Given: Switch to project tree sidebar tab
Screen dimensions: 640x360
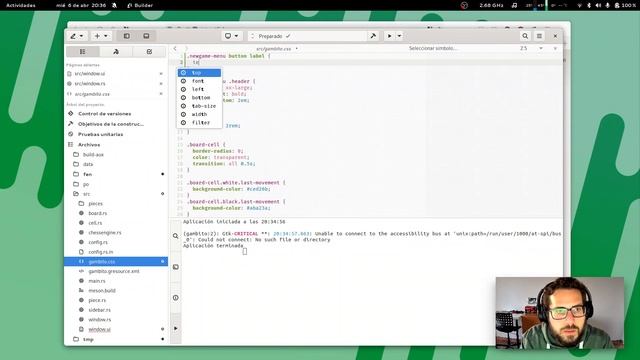Looking at the screenshot, I should pyautogui.click(x=83, y=51).
